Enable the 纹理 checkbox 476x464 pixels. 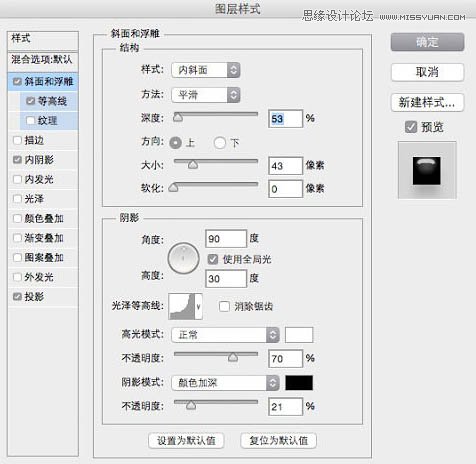(x=31, y=120)
